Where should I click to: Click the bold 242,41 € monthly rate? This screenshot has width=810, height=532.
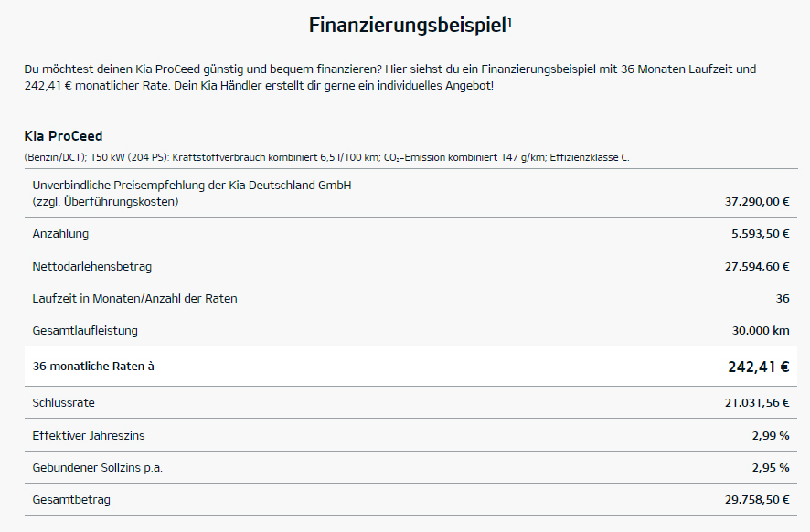[x=758, y=367]
